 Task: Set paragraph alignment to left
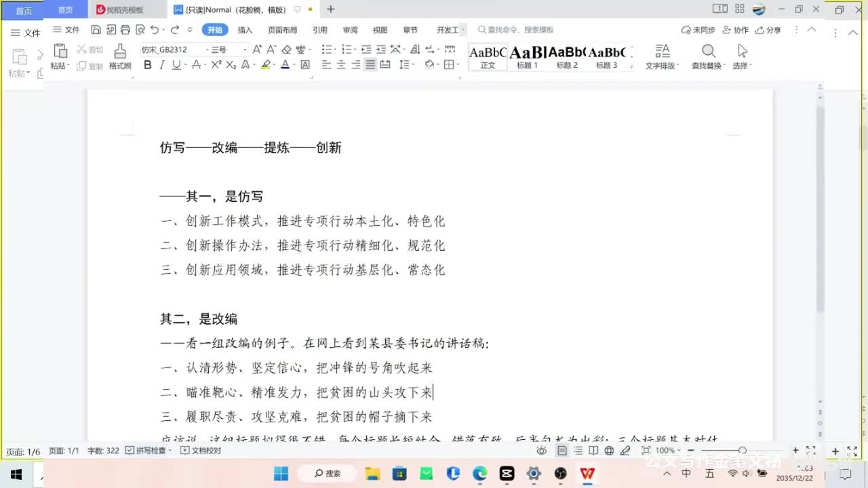click(326, 65)
